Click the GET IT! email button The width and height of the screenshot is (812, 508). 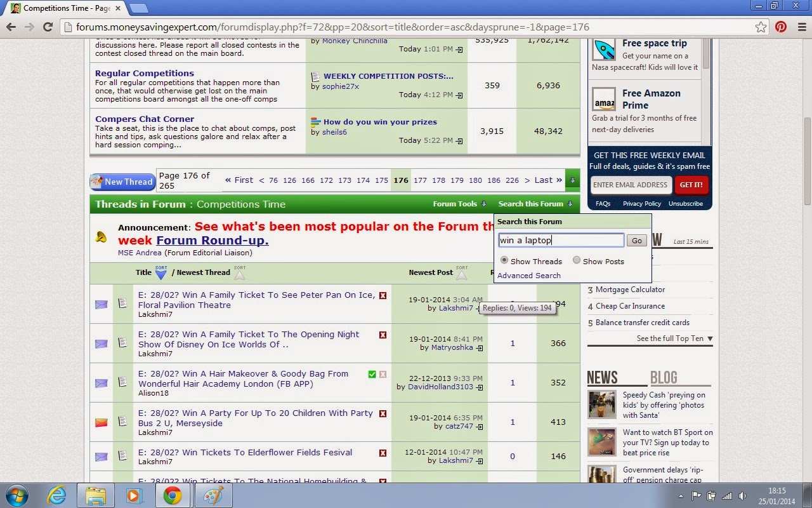tap(691, 185)
